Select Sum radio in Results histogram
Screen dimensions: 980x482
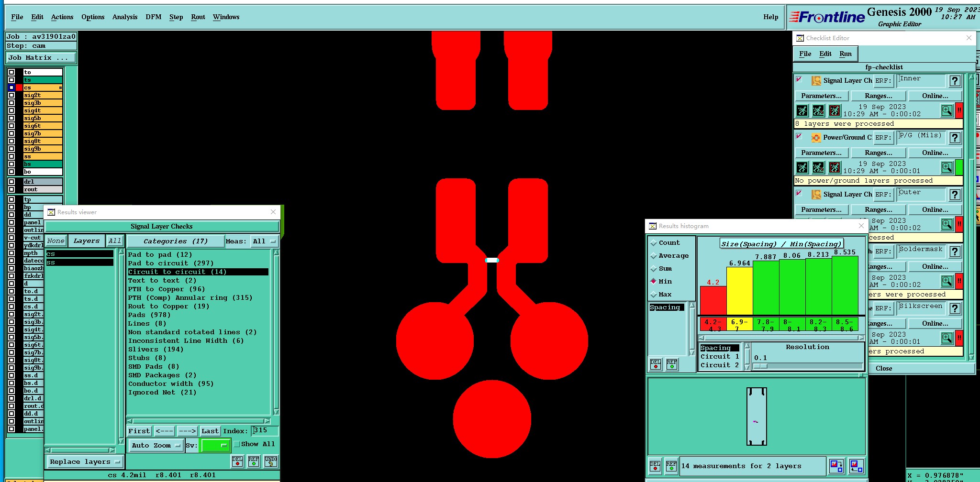(x=654, y=269)
